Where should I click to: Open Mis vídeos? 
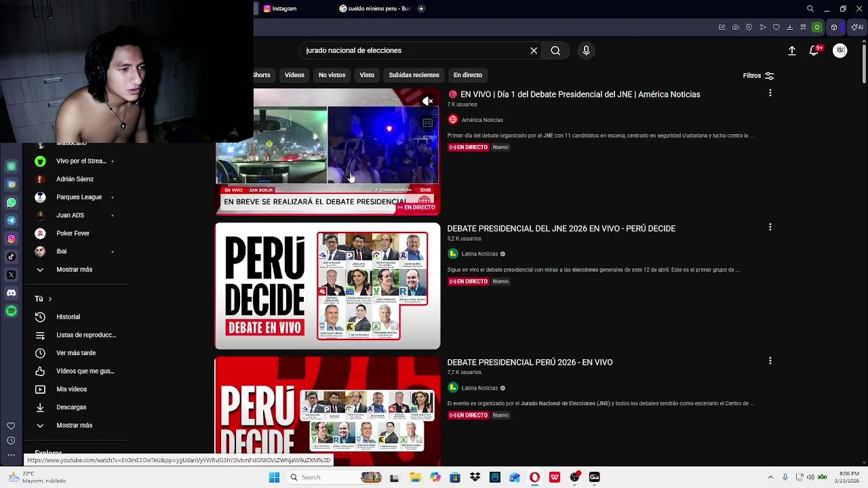coord(75,389)
